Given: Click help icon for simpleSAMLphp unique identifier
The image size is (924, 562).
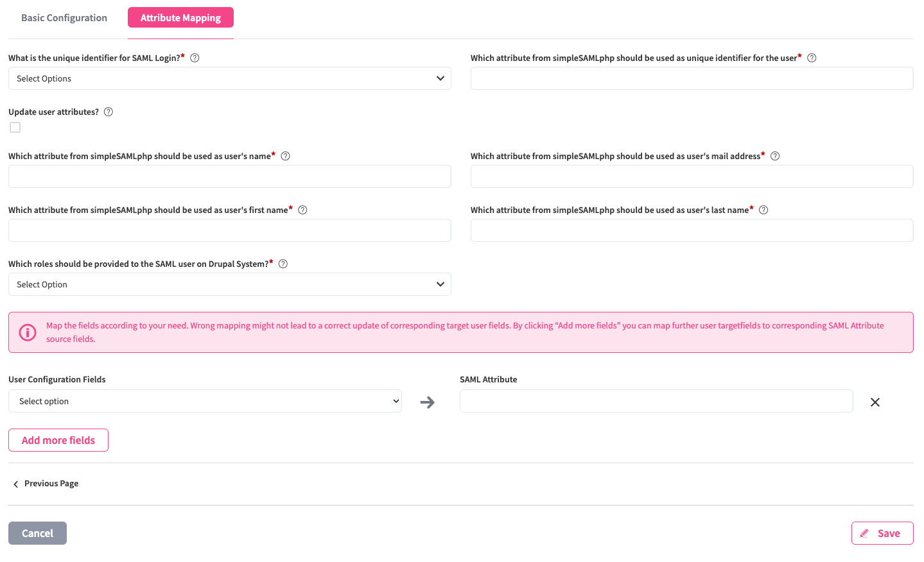Looking at the screenshot, I should point(812,58).
